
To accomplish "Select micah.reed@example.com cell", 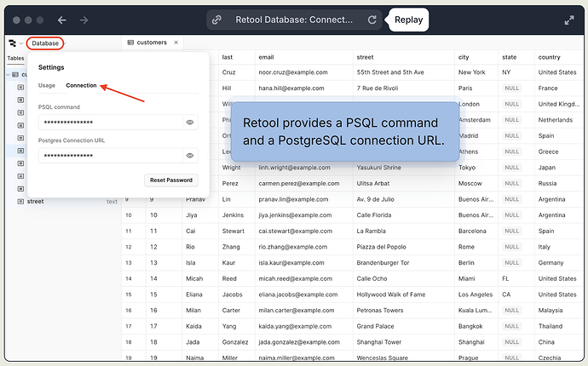I will (303, 278).
